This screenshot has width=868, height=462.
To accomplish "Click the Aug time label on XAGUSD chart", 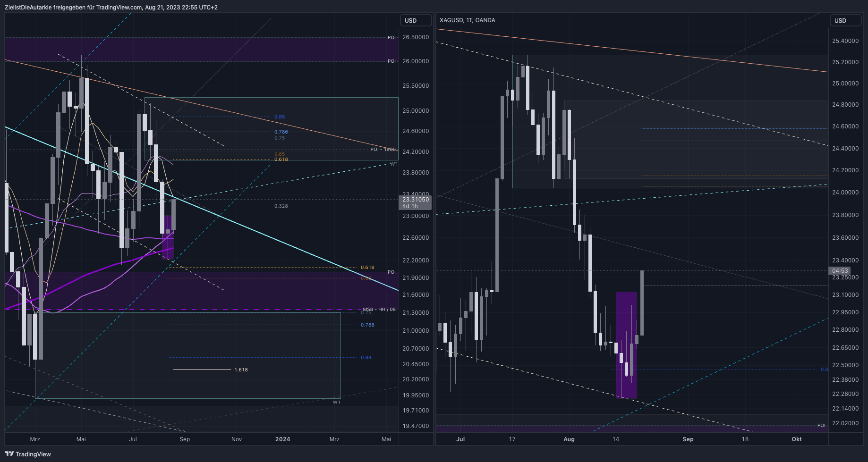I will point(569,439).
